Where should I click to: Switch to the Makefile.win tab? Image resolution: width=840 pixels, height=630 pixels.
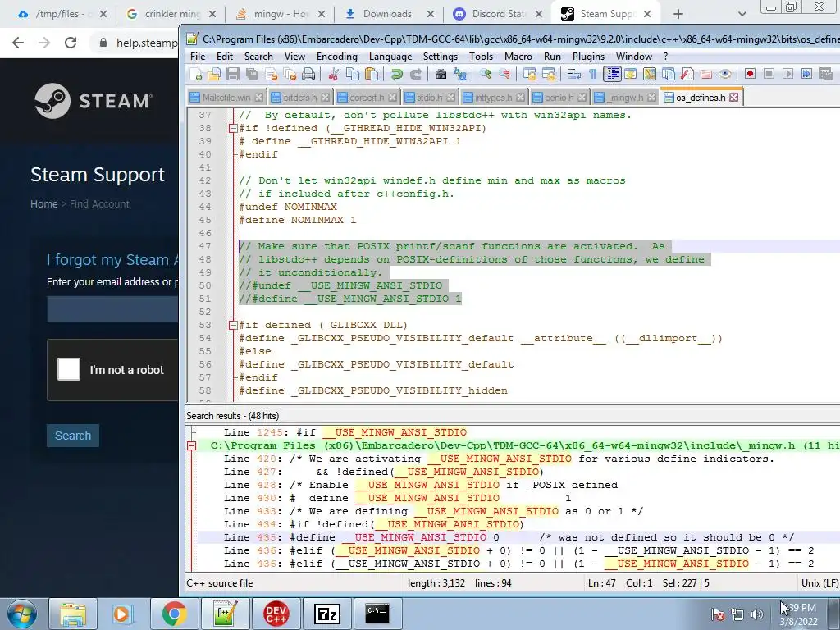click(x=226, y=98)
